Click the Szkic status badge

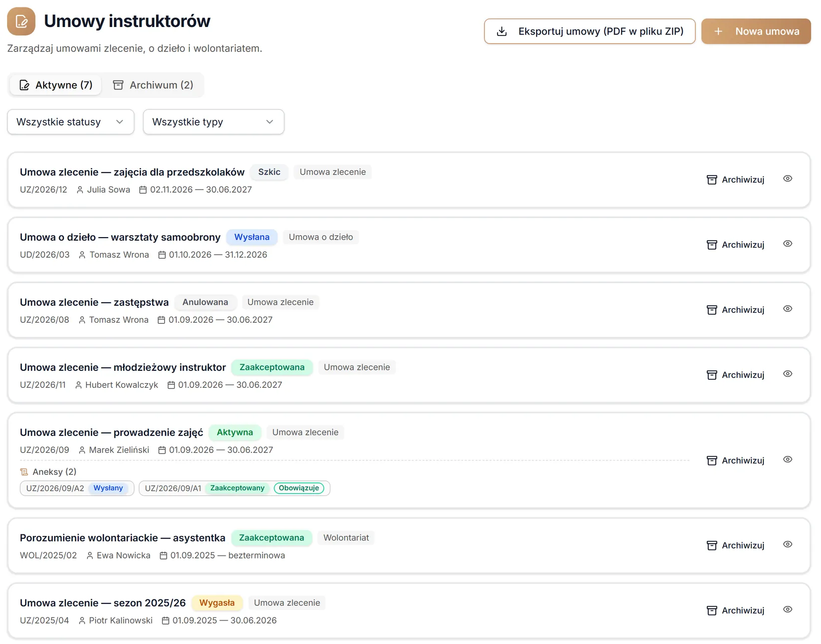269,172
